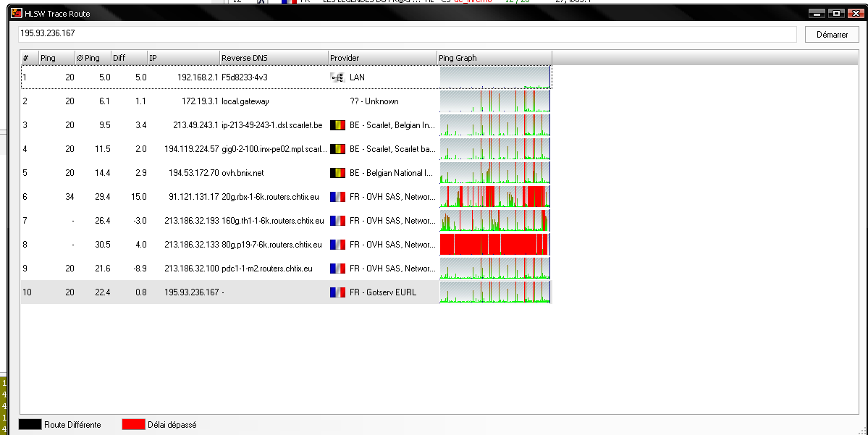The height and width of the screenshot is (435, 868).
Task: Click the Belgian flag in row 4
Action: point(337,149)
